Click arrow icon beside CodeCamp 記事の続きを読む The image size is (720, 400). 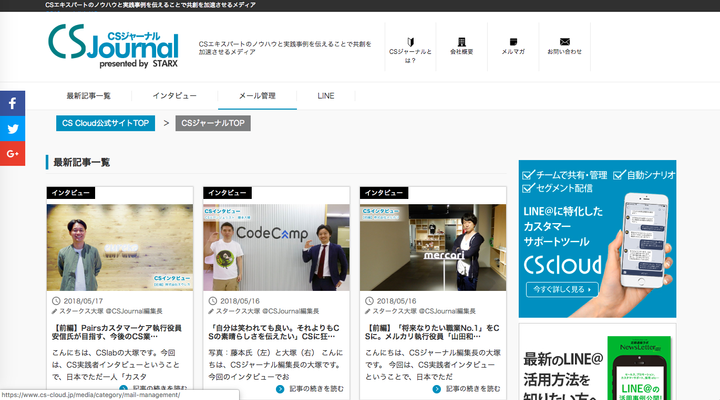(x=280, y=389)
